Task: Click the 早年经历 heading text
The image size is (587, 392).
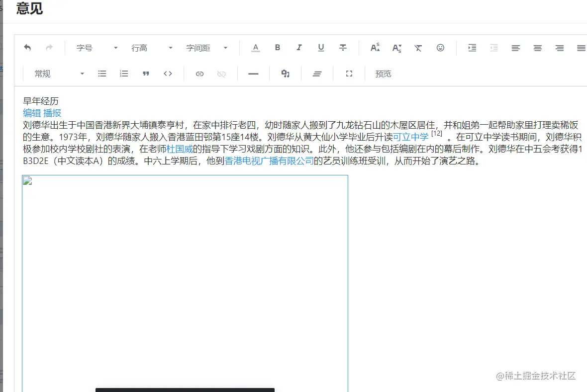Action: click(41, 101)
